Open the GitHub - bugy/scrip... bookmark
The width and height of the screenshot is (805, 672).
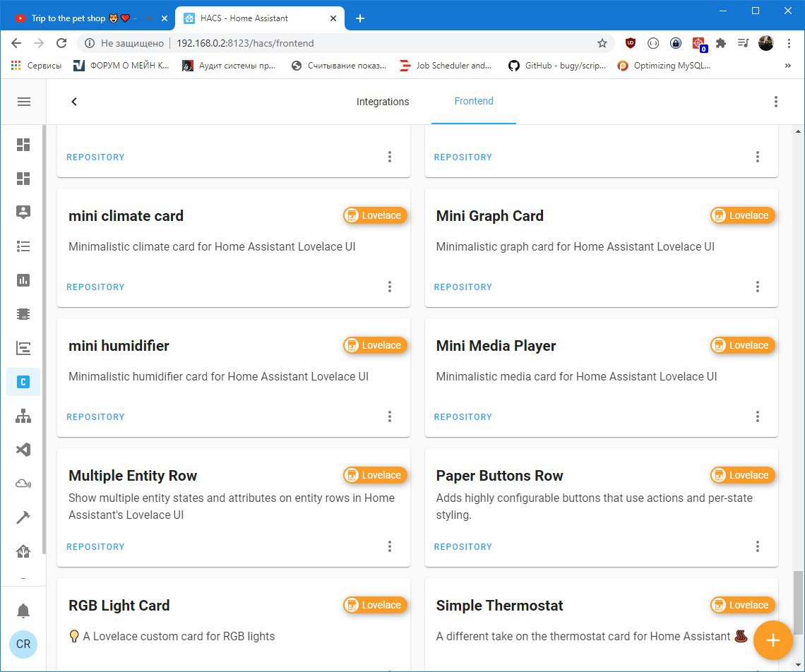(557, 65)
